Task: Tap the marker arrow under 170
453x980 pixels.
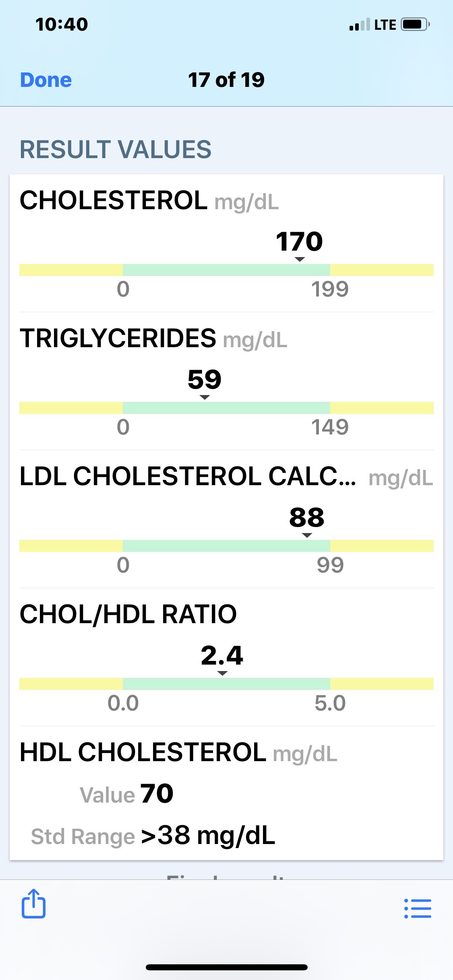Action: [x=300, y=259]
